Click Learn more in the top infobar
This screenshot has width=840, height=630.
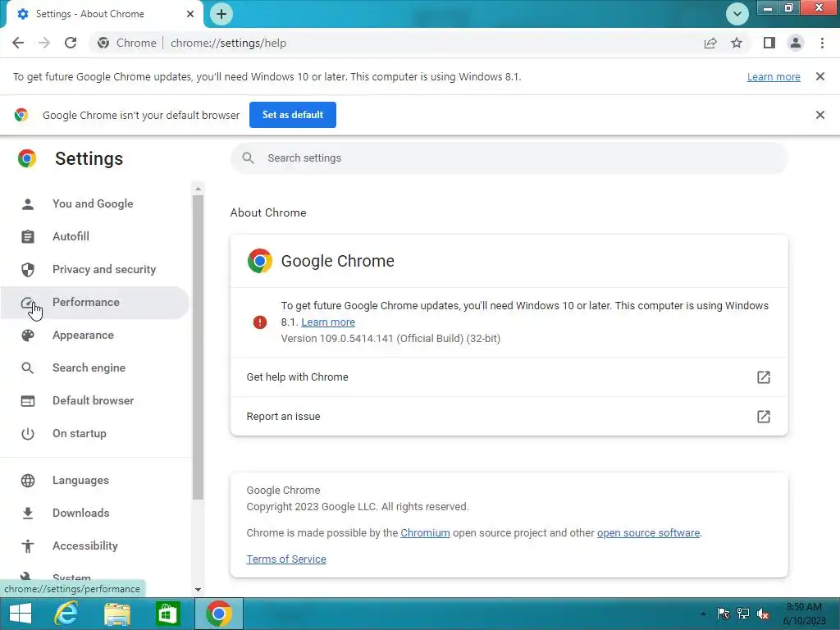click(x=774, y=76)
